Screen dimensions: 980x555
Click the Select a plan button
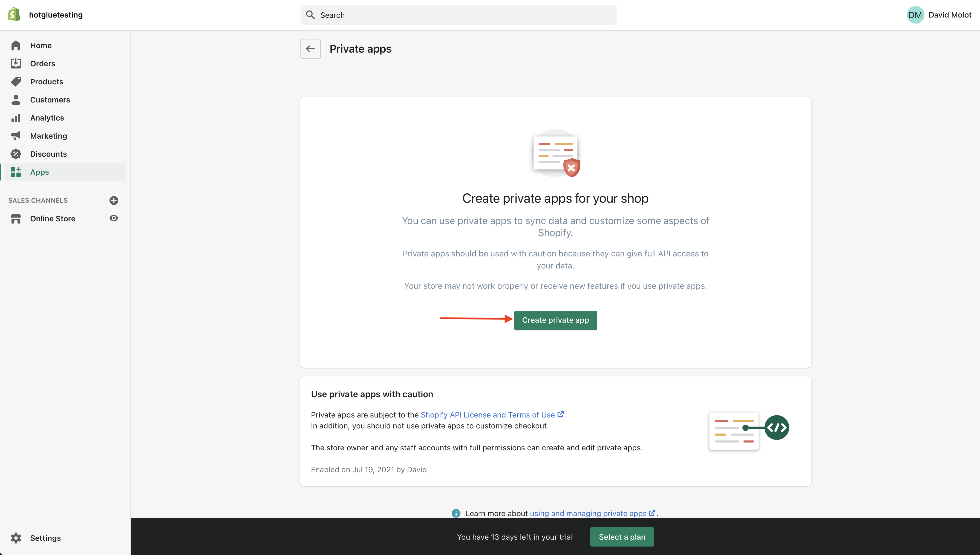[x=622, y=537]
